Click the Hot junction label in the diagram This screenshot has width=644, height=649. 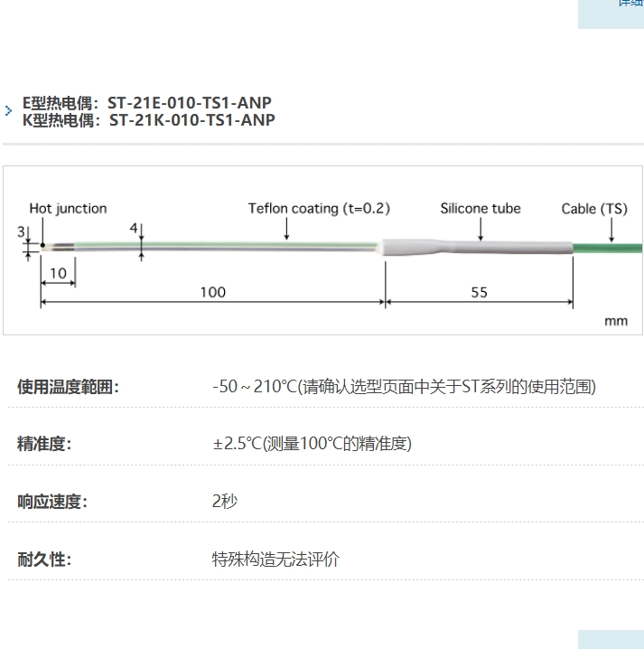click(68, 209)
